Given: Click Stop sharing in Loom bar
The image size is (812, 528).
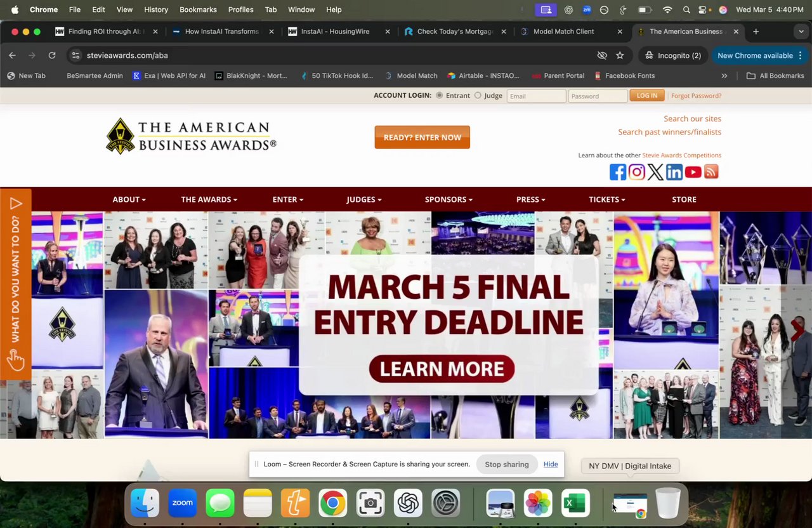Looking at the screenshot, I should pos(507,465).
